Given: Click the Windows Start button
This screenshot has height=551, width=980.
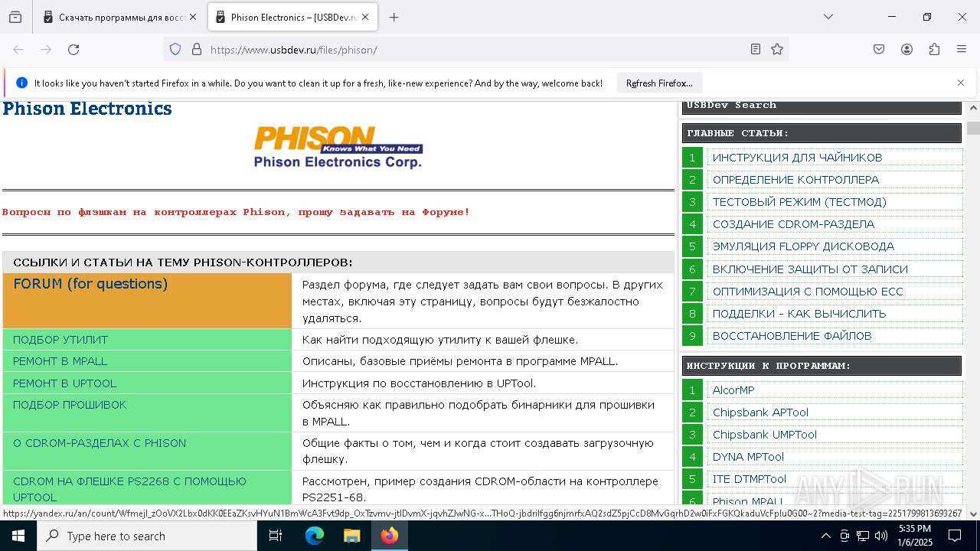Looking at the screenshot, I should click(x=18, y=536).
